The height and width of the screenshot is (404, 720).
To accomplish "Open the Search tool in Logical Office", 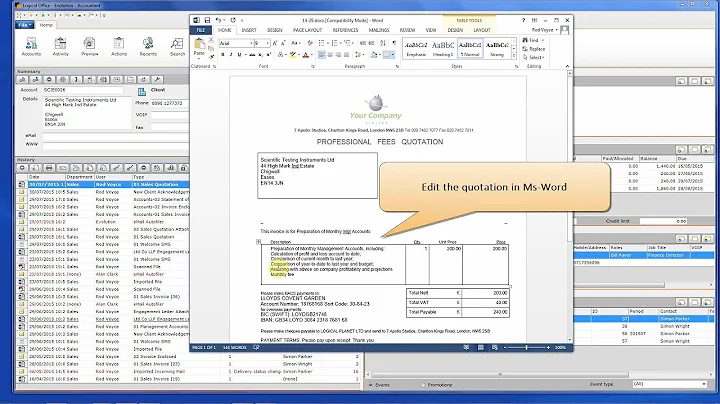I will tap(177, 47).
